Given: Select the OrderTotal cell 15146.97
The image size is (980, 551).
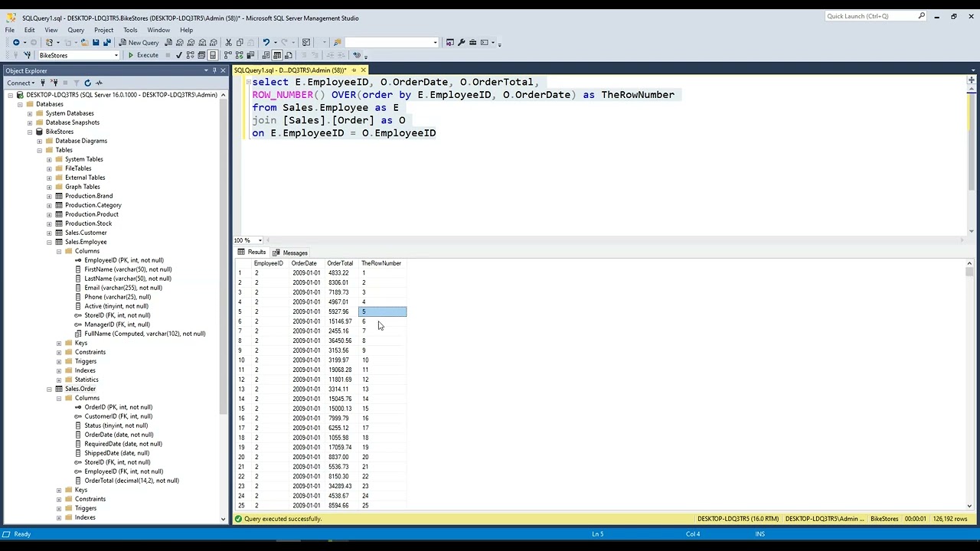Looking at the screenshot, I should pyautogui.click(x=341, y=321).
